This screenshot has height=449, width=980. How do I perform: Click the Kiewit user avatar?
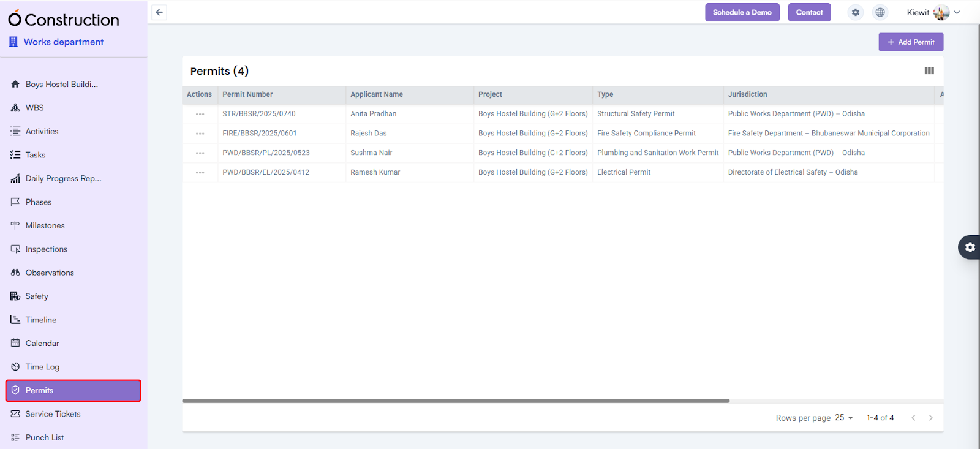pos(941,12)
